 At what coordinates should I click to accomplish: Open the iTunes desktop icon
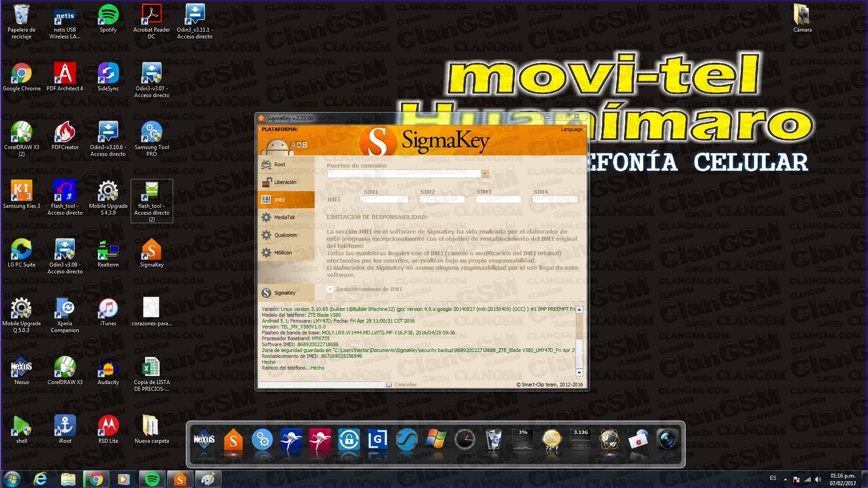108,312
